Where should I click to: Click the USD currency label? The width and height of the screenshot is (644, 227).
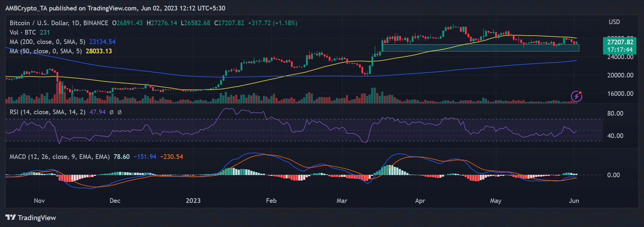click(x=614, y=22)
